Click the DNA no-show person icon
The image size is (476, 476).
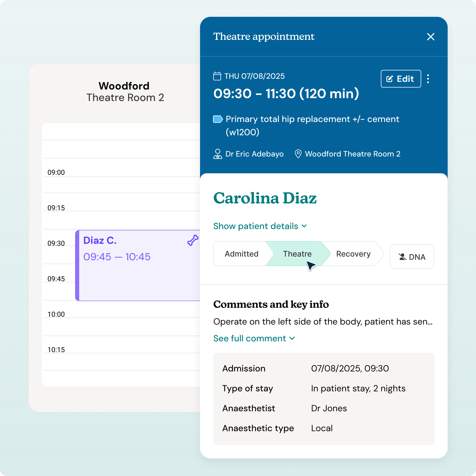[x=402, y=257]
